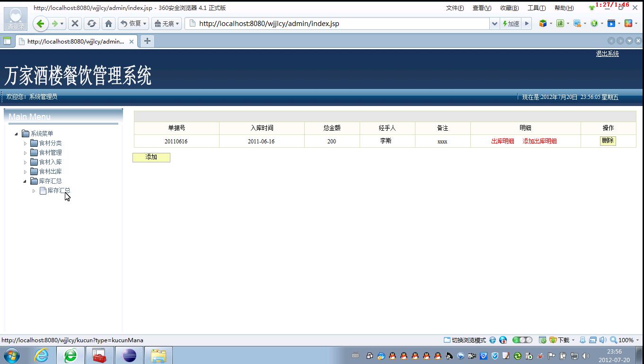The height and width of the screenshot is (364, 644).
Task: Expand the 食材管理 tree node
Action: (x=26, y=153)
